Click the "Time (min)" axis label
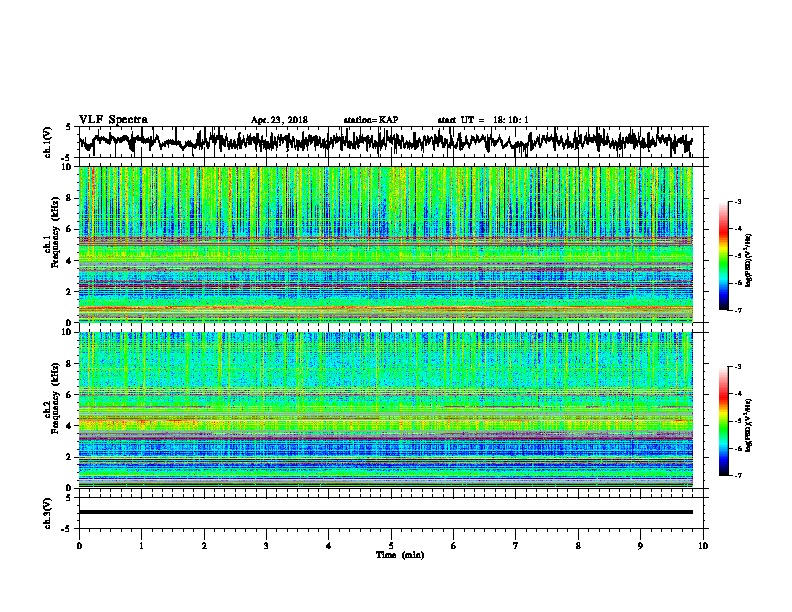792x612 pixels. [400, 555]
